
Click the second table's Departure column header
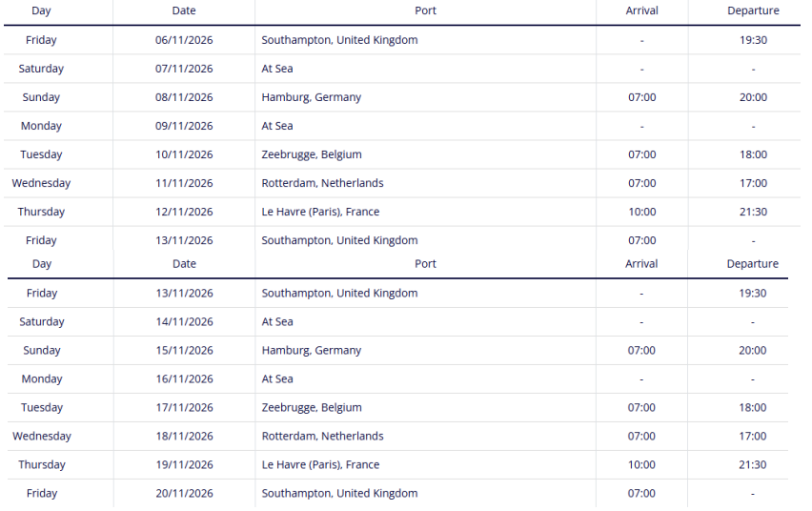click(752, 264)
